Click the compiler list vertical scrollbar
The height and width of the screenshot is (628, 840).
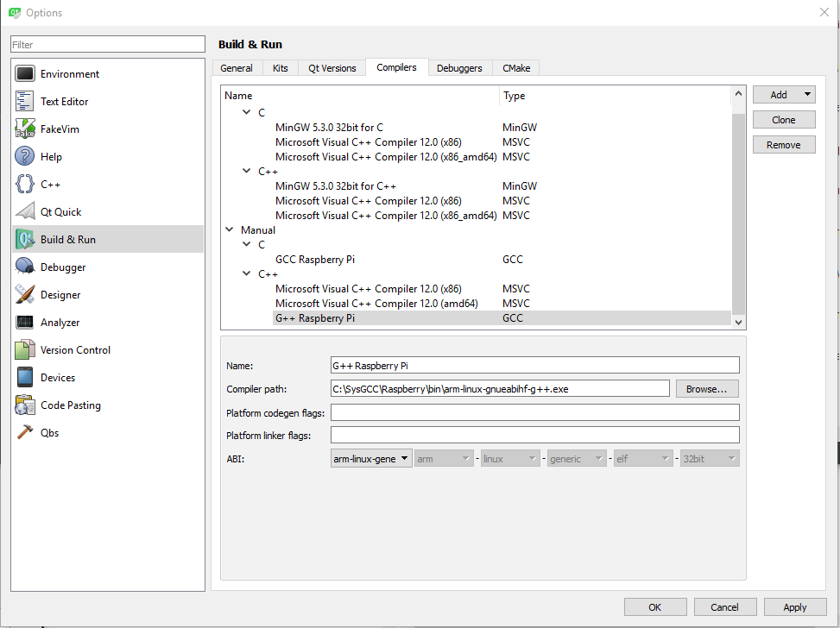(x=738, y=214)
